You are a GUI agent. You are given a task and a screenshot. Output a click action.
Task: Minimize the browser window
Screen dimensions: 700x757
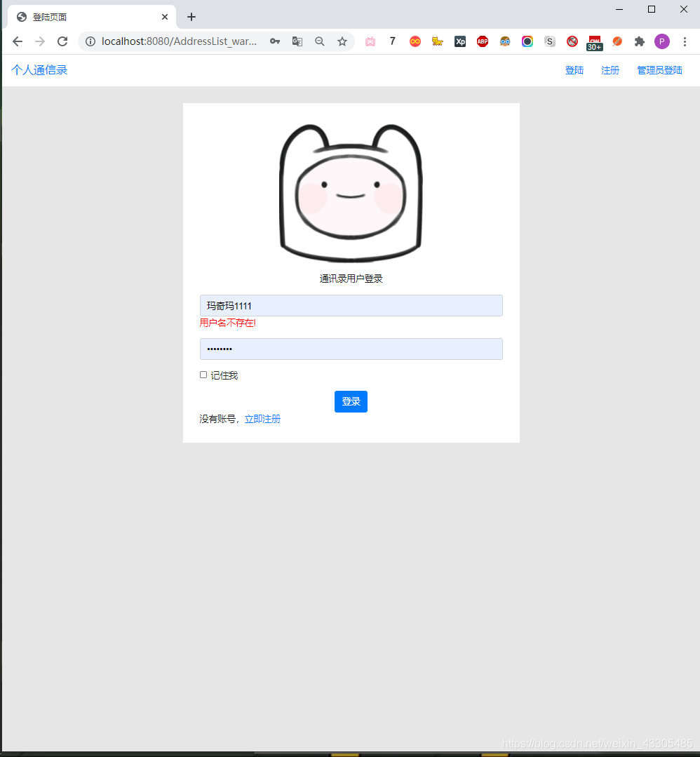(619, 9)
